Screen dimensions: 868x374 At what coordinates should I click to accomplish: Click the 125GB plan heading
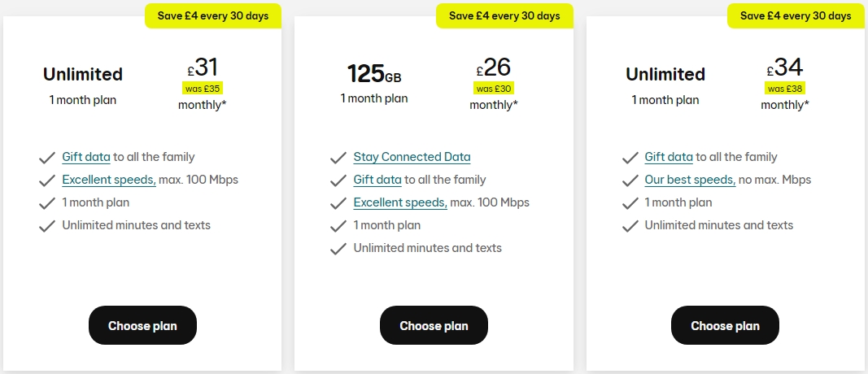[x=374, y=74]
